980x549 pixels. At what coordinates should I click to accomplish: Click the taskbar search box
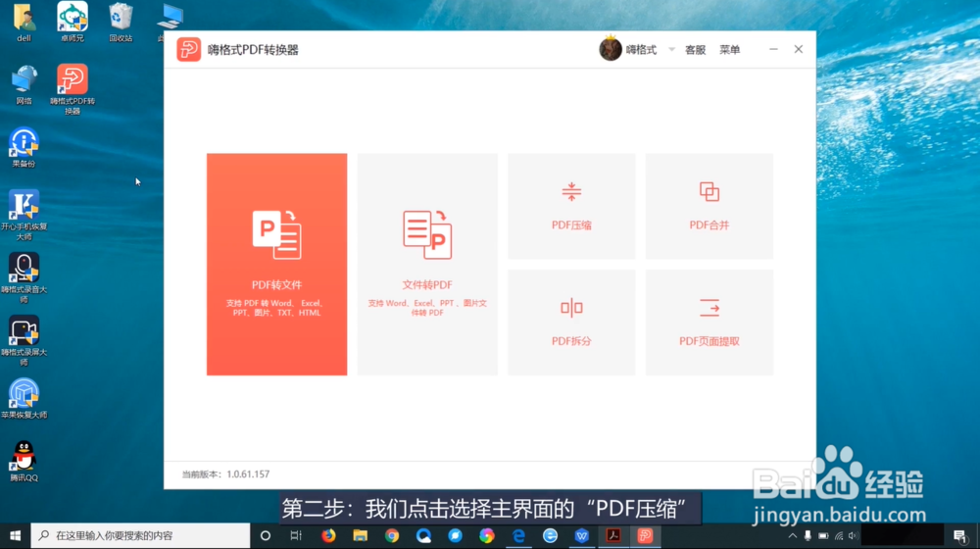pyautogui.click(x=140, y=536)
